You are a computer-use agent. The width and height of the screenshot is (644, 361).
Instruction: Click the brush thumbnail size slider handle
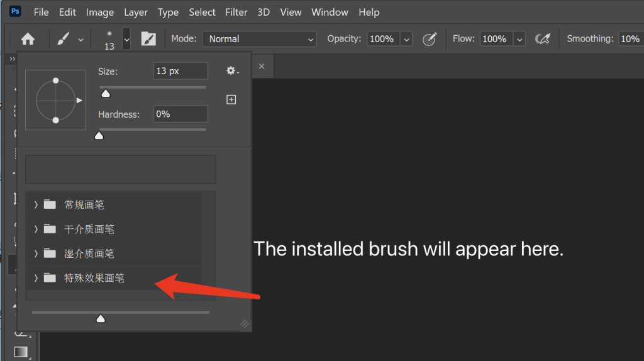coord(101,318)
